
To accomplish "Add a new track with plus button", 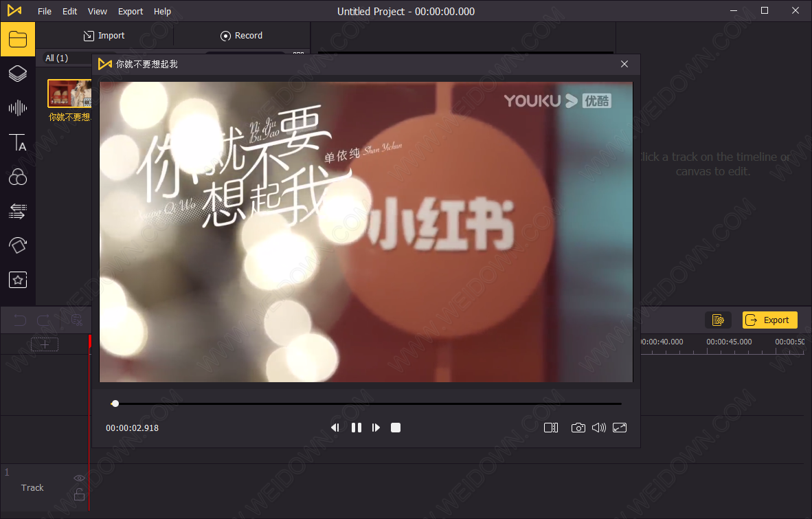I will (x=45, y=344).
